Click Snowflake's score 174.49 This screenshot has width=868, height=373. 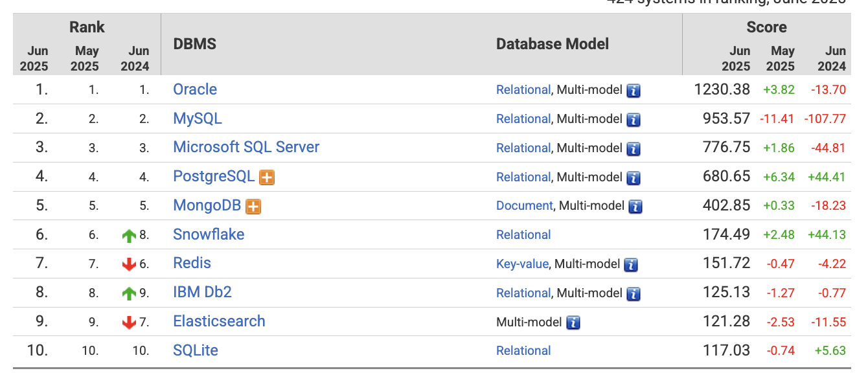pyautogui.click(x=726, y=234)
